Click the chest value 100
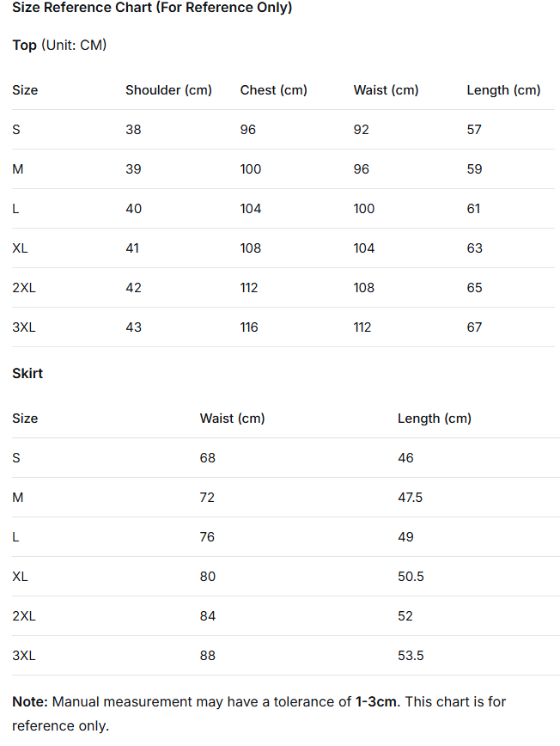 click(x=251, y=169)
